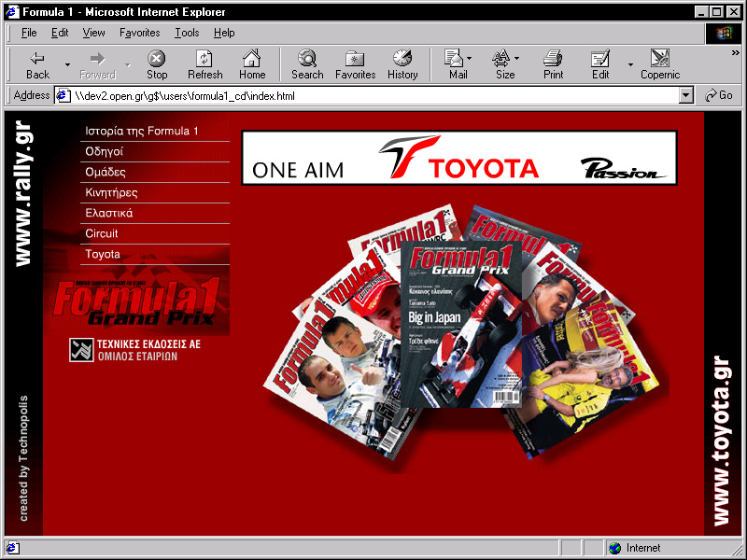Go back with the Back arrow button
This screenshot has width=747, height=560.
(37, 64)
